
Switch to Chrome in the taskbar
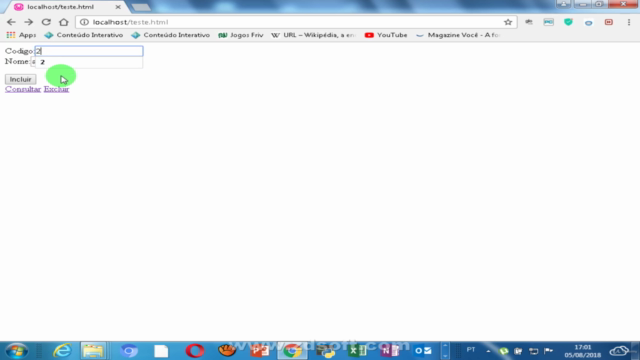(292, 351)
